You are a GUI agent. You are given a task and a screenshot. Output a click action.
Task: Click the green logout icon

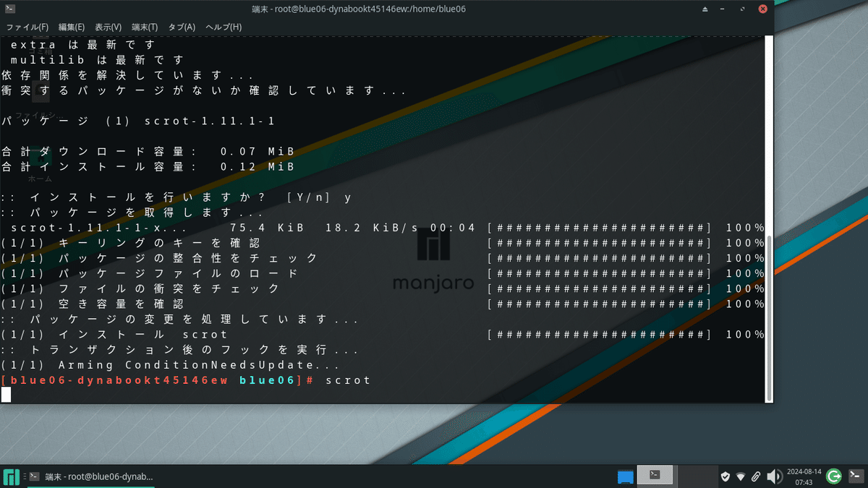[834, 476]
